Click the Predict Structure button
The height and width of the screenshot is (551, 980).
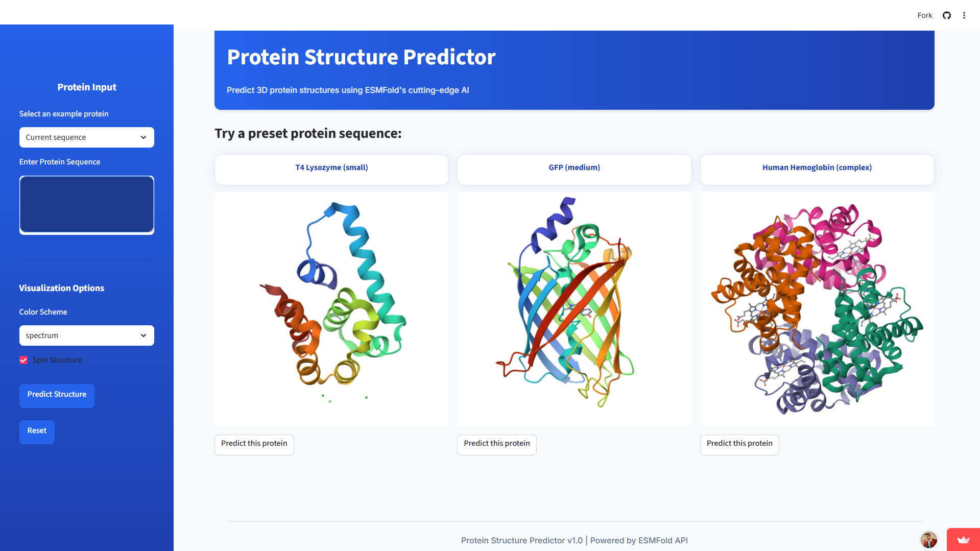tap(57, 396)
